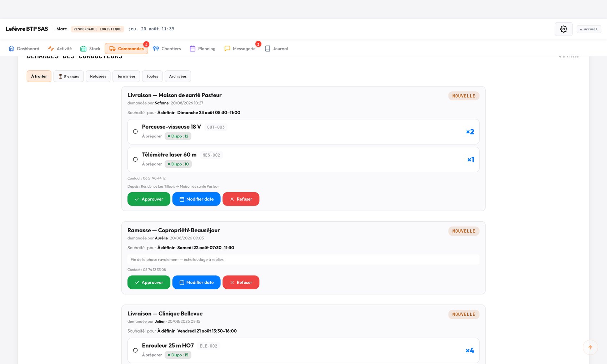This screenshot has width=607, height=364.
Task: Select the Perceuse-visseuse 18 V radio circle
Action: [x=135, y=132]
